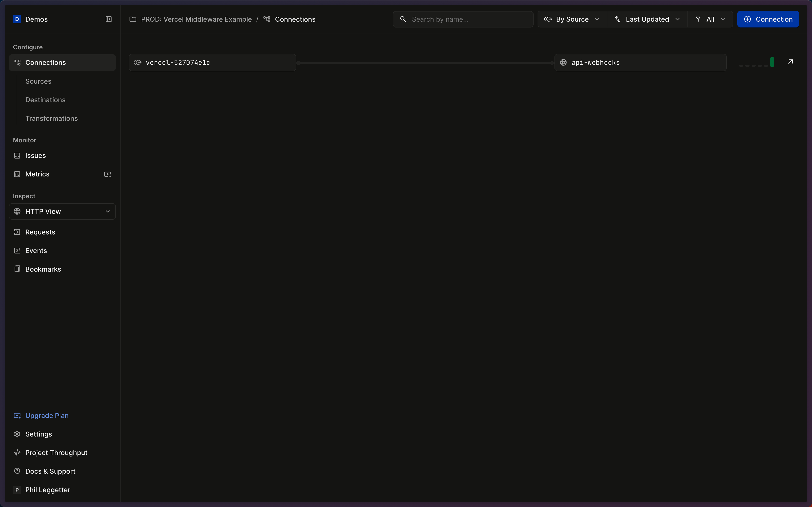Open the Bookmarks icon

(x=16, y=269)
